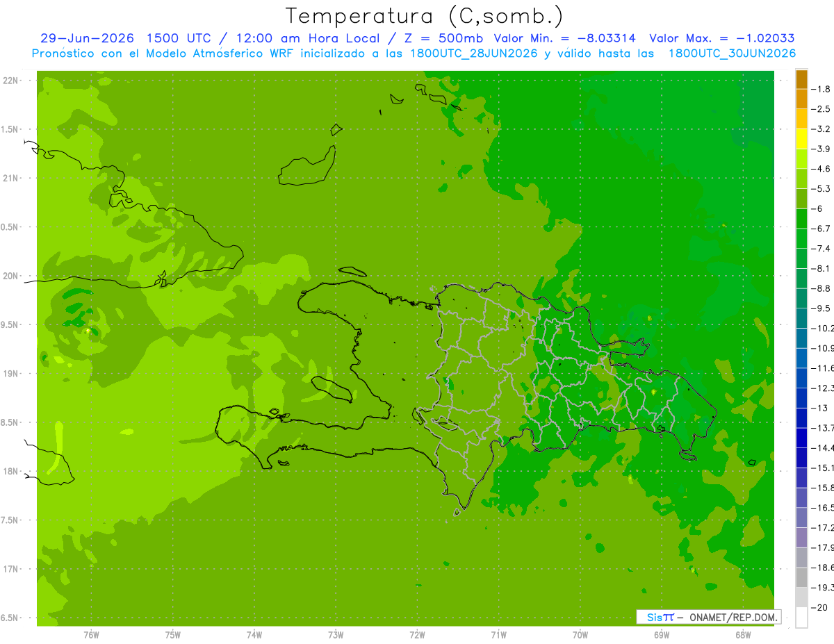Pick purple legend swatch between -16.5 and -17.2
Viewport: 834px width, 644px height.
[x=801, y=518]
